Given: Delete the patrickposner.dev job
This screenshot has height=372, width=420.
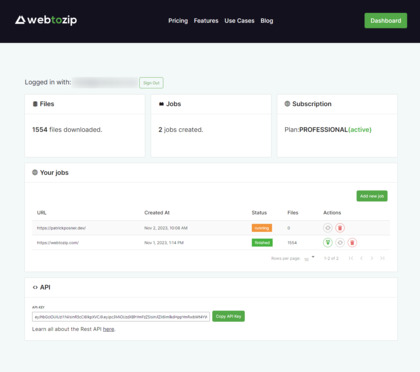Looking at the screenshot, I should [340, 228].
